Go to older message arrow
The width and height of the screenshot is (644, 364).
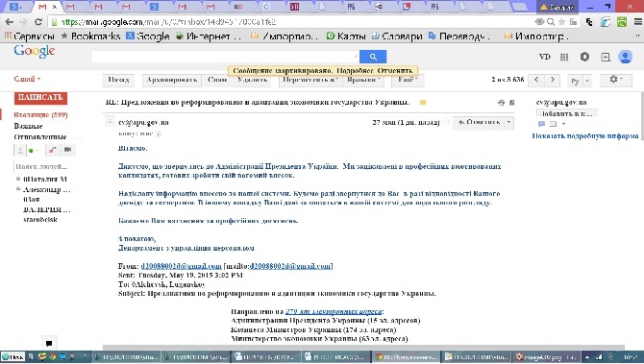[553, 80]
